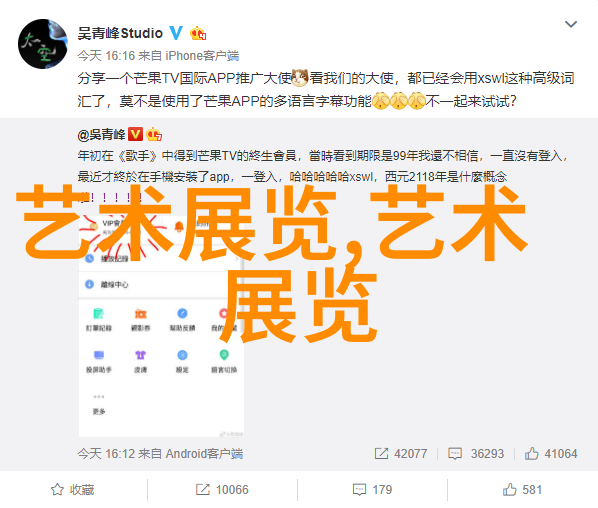598x508 pixels.
Task: Click the Android客户端 source link
Action: click(x=204, y=453)
